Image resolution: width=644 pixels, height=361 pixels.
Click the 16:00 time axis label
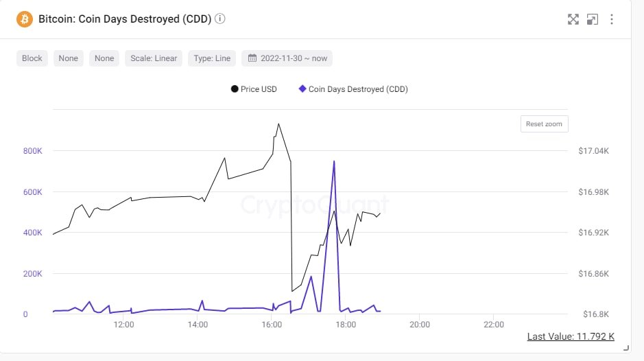[272, 325]
